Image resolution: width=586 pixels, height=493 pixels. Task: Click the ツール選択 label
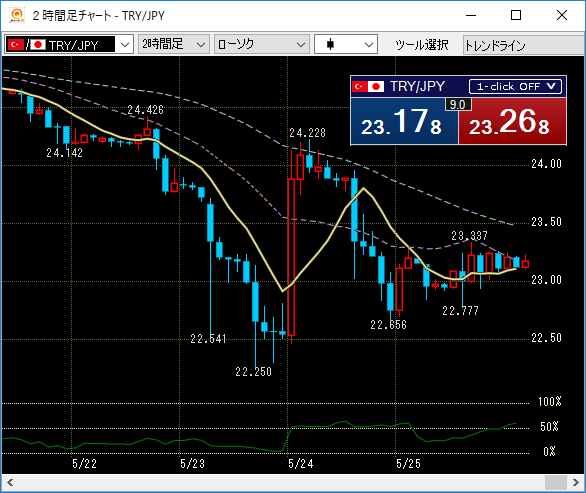coord(422,45)
